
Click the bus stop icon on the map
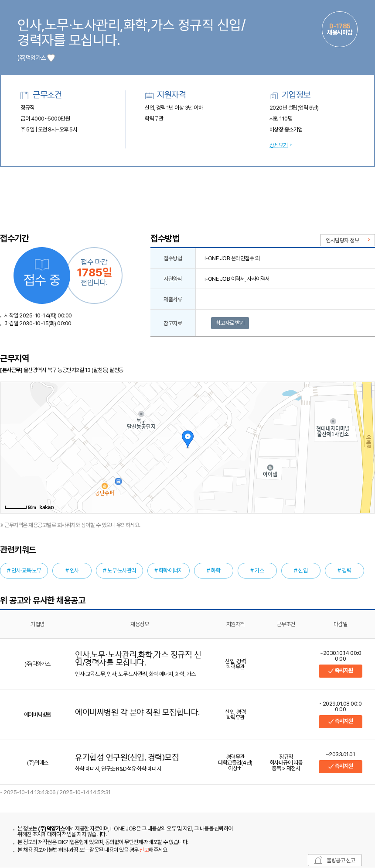[x=118, y=481]
